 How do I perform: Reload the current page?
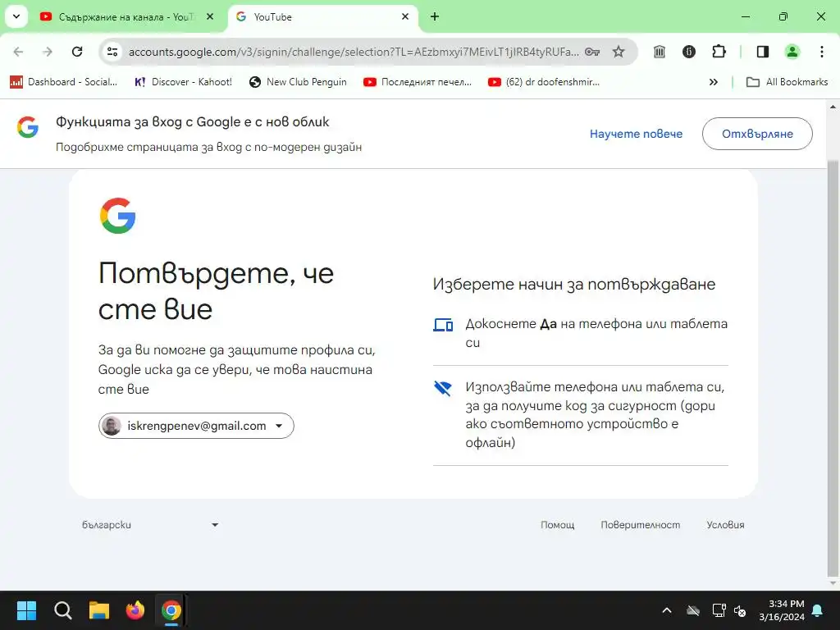(77, 52)
